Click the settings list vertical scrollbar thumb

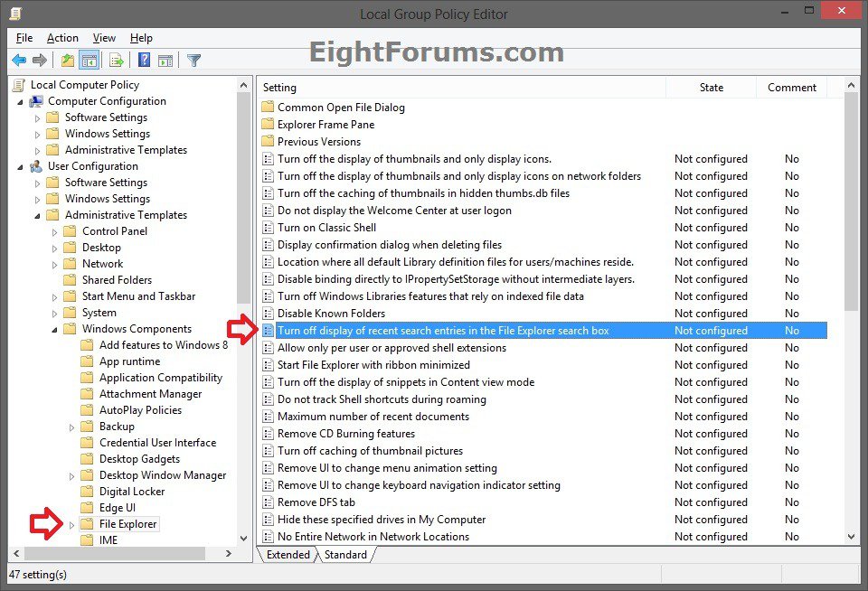(x=851, y=202)
